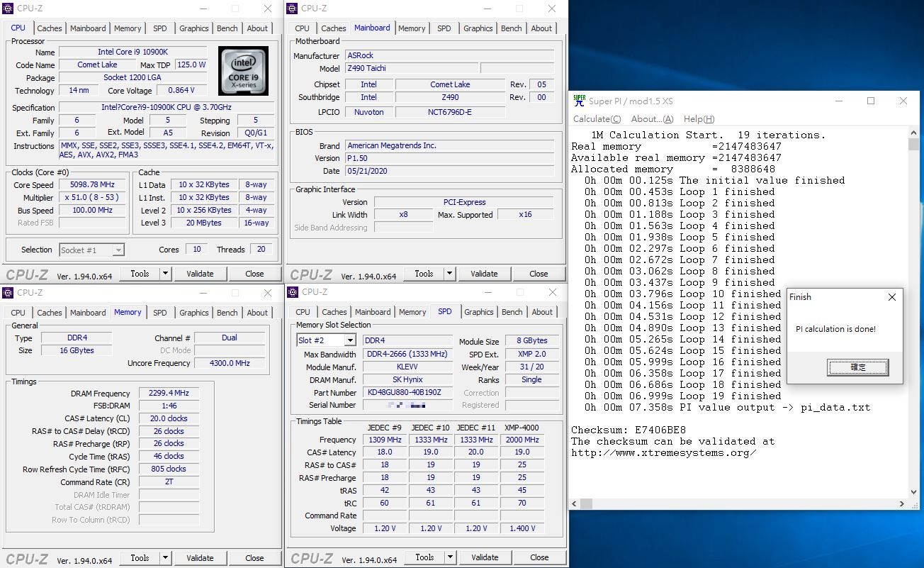Click the Uncore Frequency value 4300.0 MHz
This screenshot has height=568, width=924.
(x=230, y=363)
